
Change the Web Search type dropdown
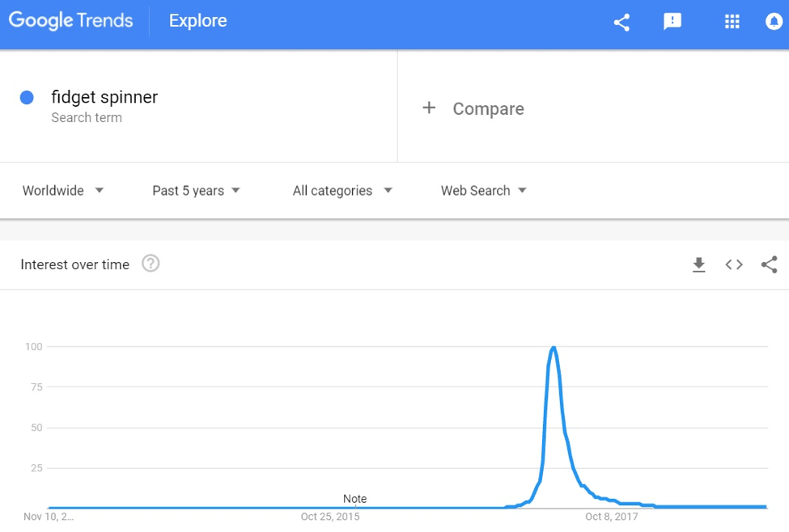click(x=484, y=191)
